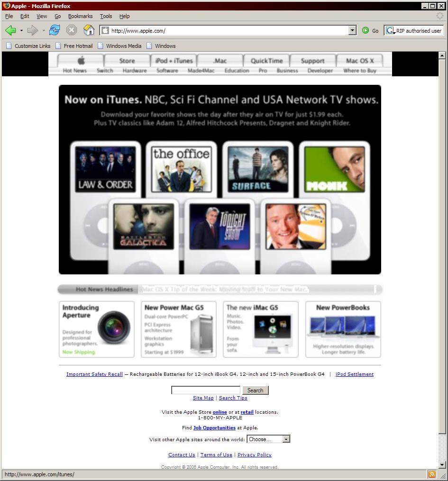Click the Surface show thumbnail
Viewport: 448px width, 481px height.
coord(258,169)
